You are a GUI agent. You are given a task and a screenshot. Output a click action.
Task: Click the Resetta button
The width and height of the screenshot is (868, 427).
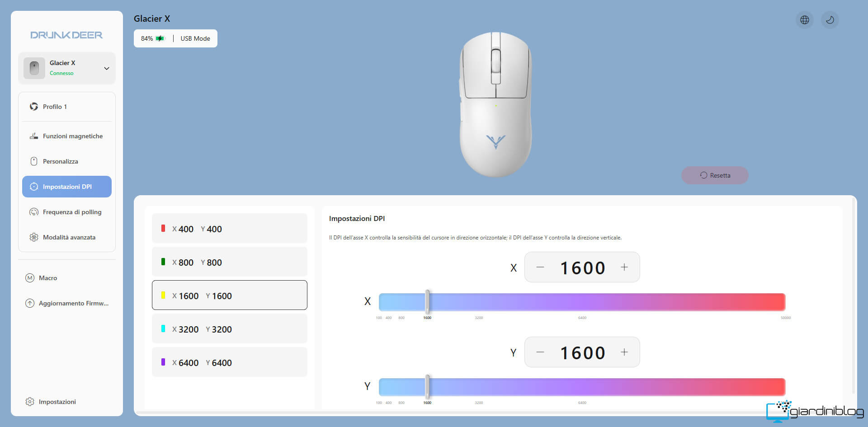[x=715, y=175]
